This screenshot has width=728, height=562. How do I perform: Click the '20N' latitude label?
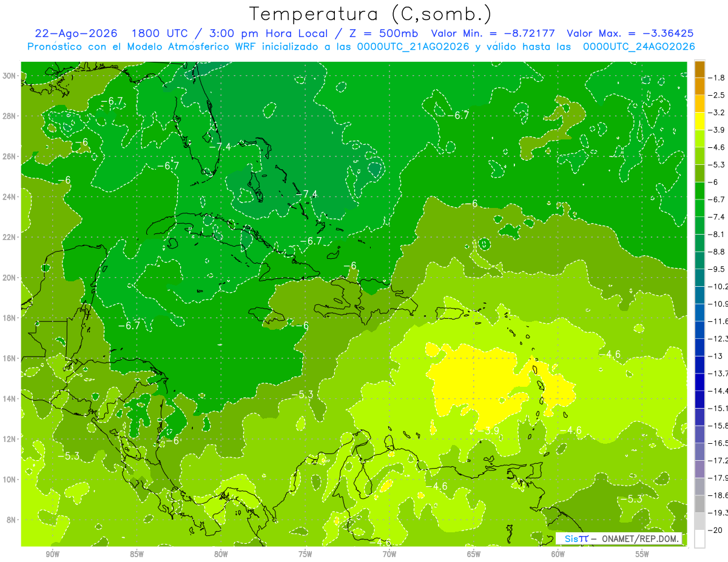click(10, 278)
